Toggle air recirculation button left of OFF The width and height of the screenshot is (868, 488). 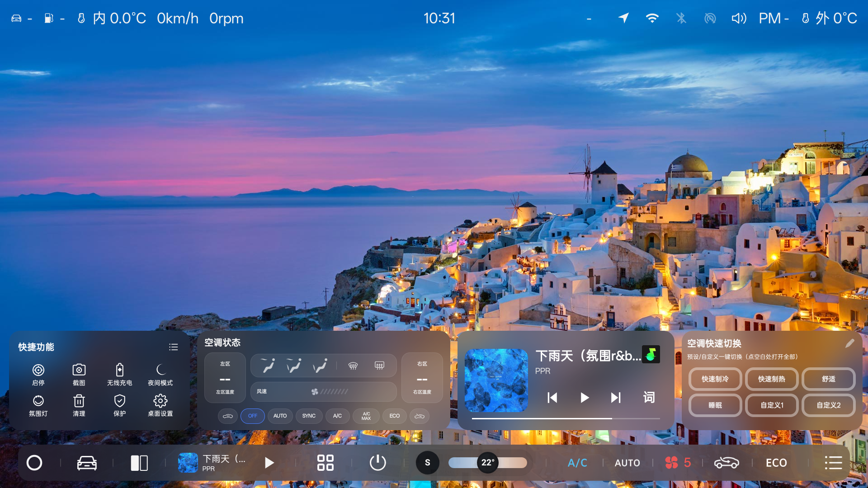[228, 416]
